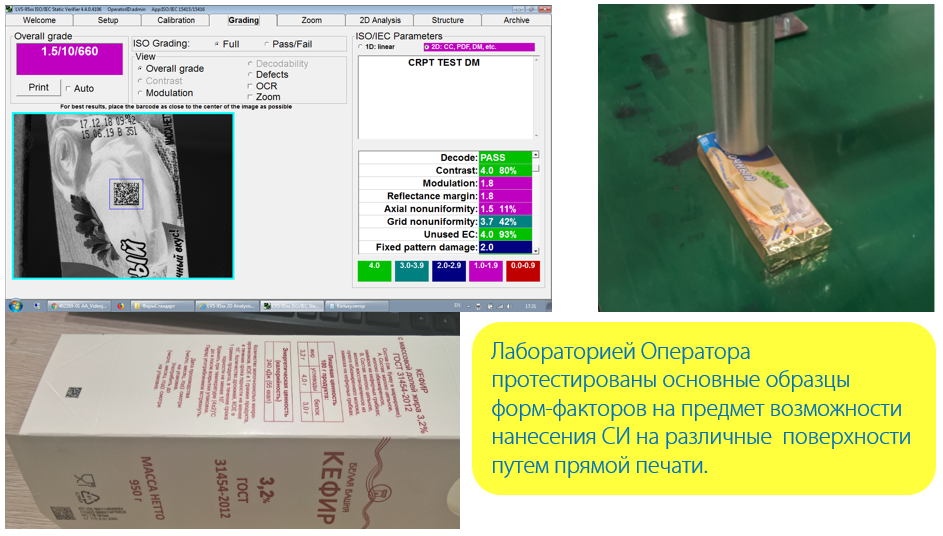The image size is (943, 536).
Task: Click the Print button
Action: pos(38,87)
